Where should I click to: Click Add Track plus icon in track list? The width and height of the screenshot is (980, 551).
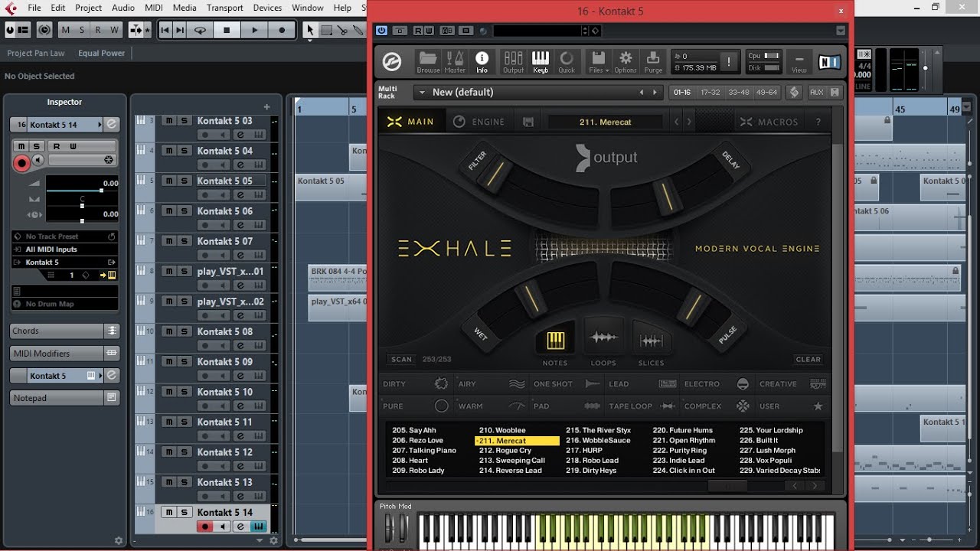point(266,107)
